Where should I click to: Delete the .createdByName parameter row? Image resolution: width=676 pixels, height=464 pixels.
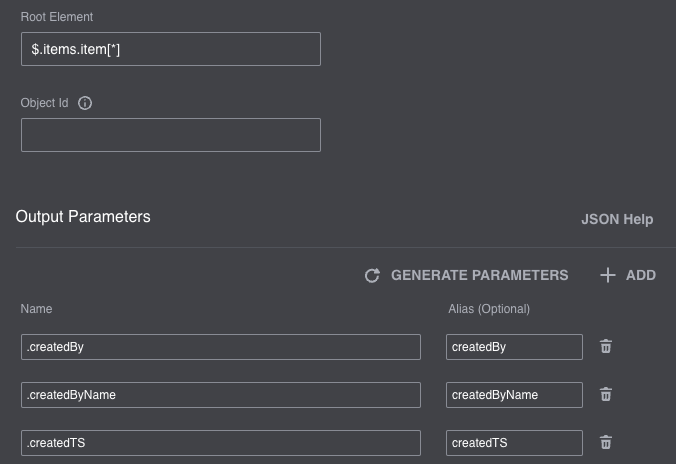pyautogui.click(x=606, y=395)
